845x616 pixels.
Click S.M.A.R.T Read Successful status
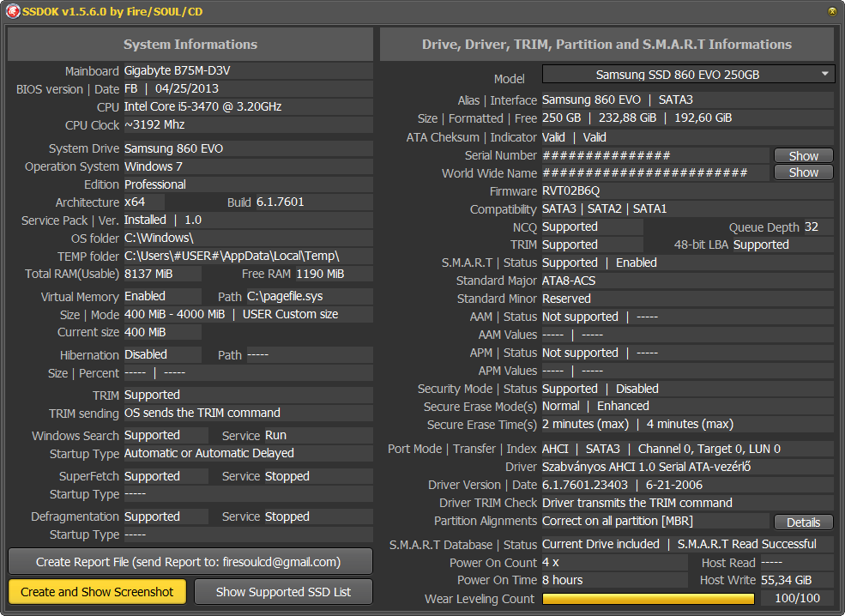(747, 544)
